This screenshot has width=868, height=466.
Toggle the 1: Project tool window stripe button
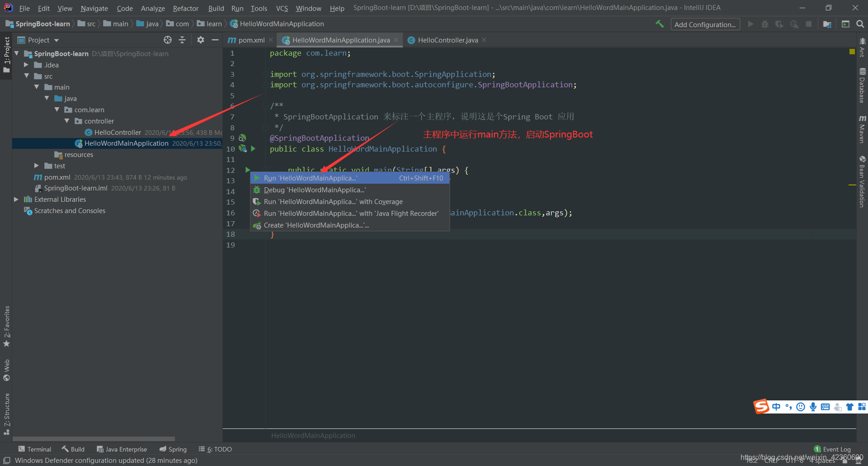[6, 55]
